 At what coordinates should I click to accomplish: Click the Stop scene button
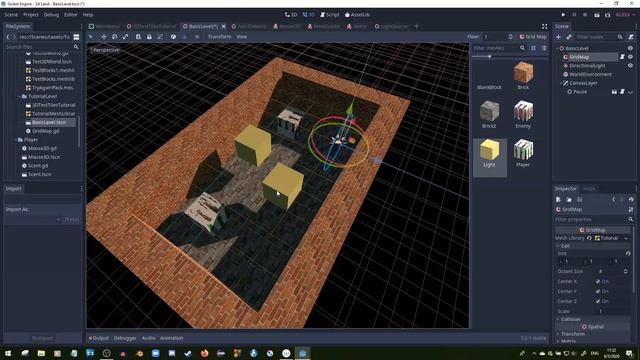click(x=585, y=15)
